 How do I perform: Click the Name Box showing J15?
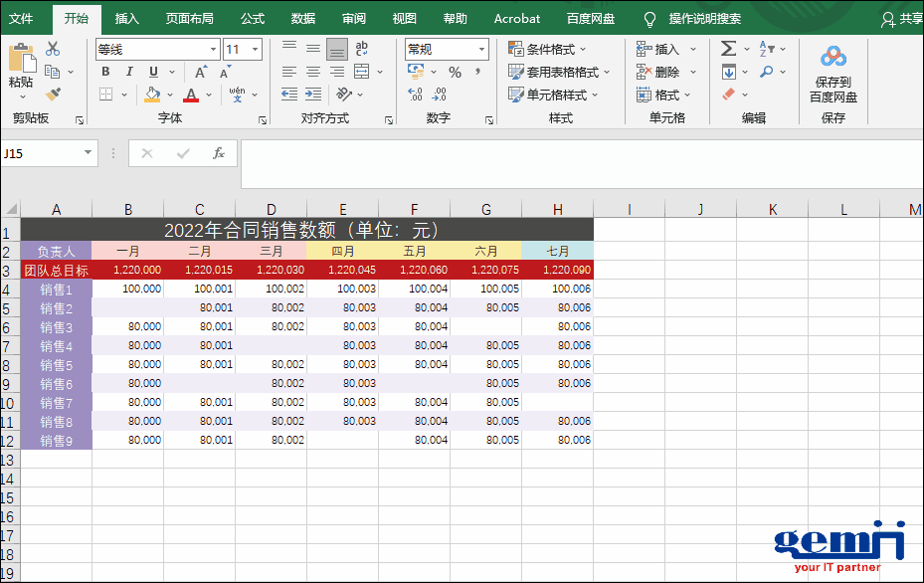click(x=40, y=153)
